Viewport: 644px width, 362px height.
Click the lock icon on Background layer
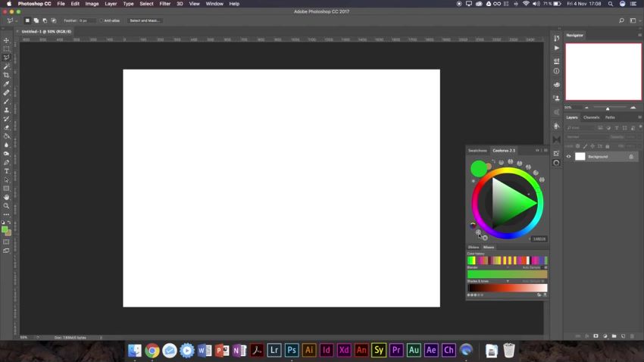(x=630, y=157)
